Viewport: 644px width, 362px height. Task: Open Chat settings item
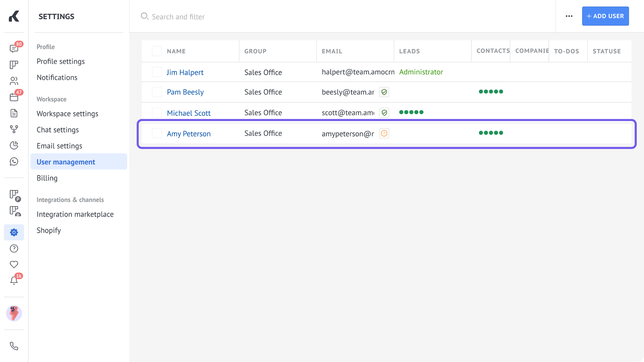tap(58, 129)
